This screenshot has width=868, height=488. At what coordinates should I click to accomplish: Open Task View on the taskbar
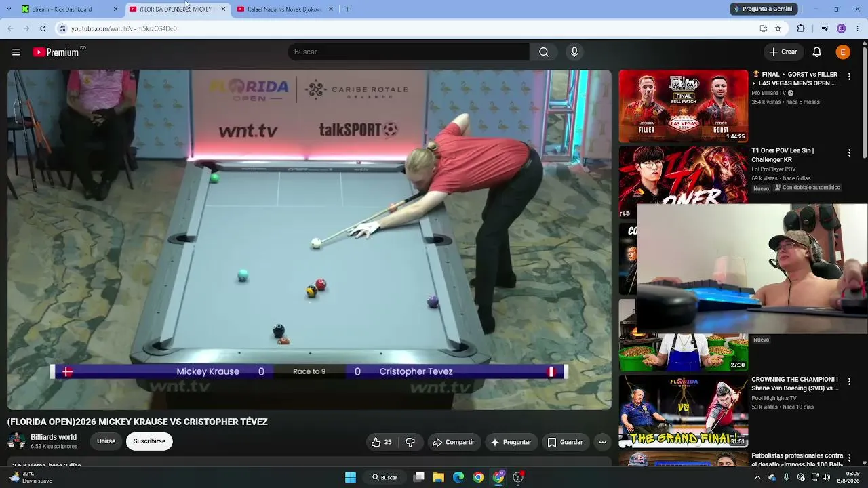pyautogui.click(x=419, y=477)
